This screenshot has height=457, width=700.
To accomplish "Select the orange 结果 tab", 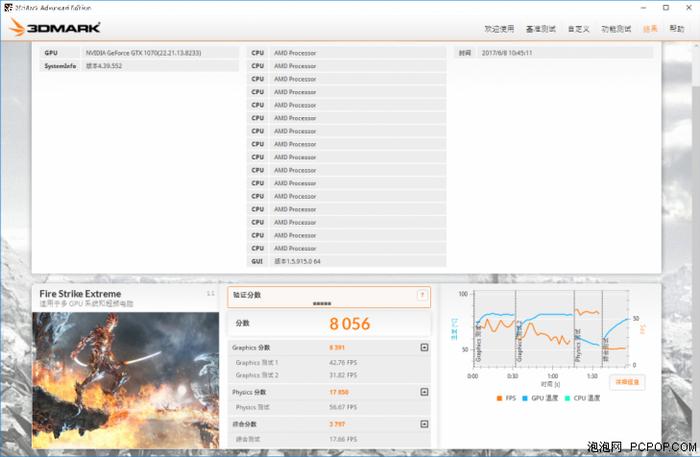I will [650, 29].
